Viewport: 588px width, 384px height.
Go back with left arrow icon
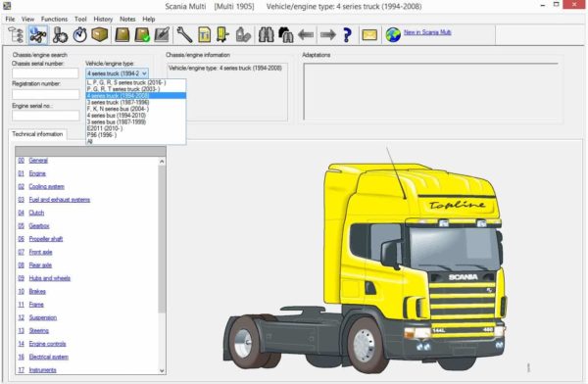(306, 35)
